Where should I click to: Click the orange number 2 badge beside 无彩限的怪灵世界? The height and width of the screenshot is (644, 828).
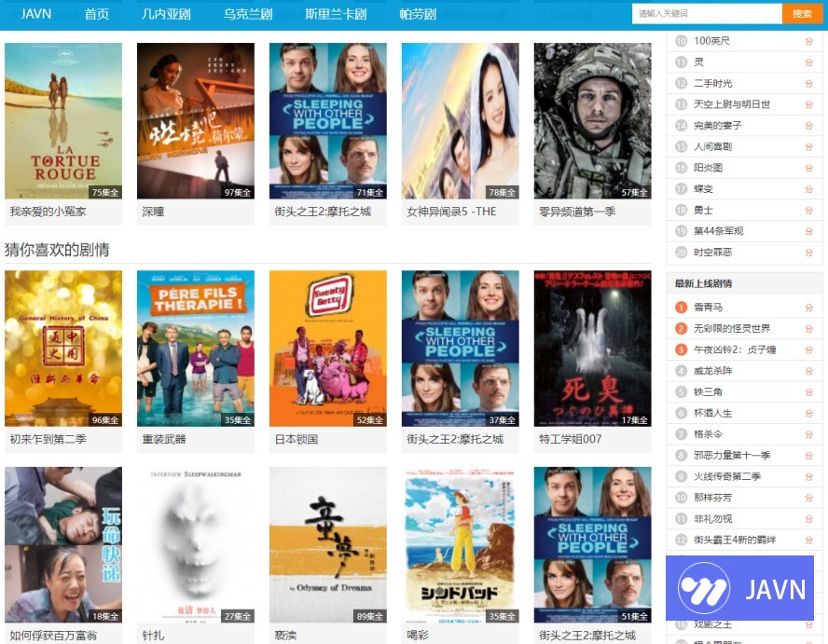682,329
